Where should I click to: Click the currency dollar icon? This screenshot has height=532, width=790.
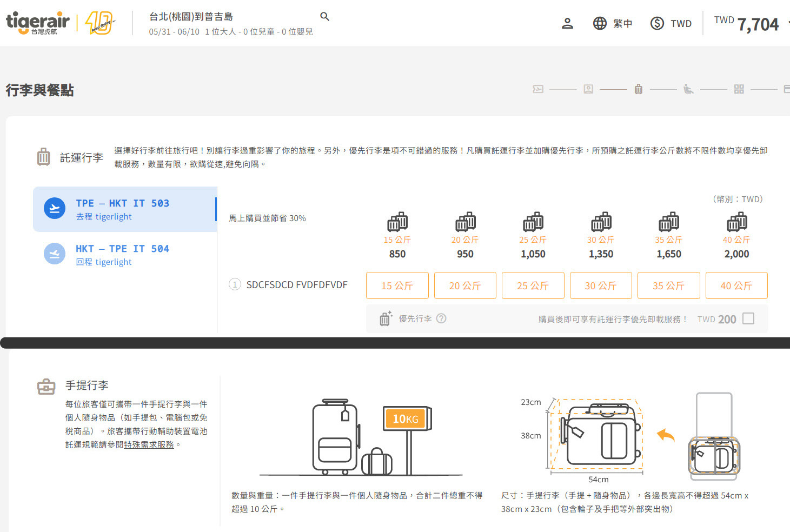click(657, 23)
